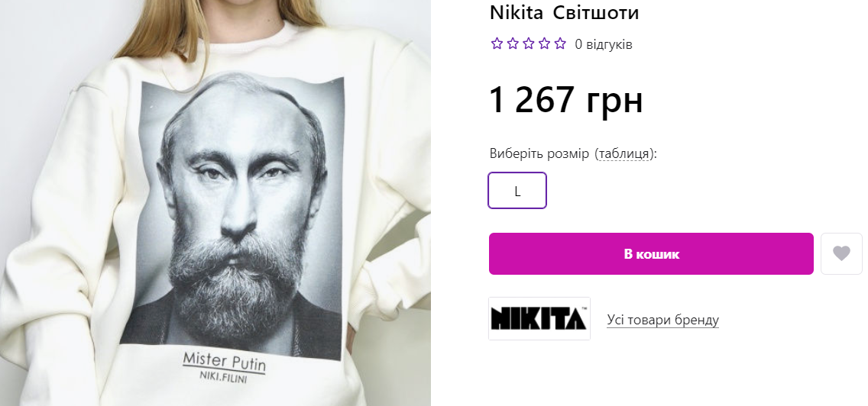Screen dimensions: 868x406
Task: Give a three-star rating
Action: (529, 43)
